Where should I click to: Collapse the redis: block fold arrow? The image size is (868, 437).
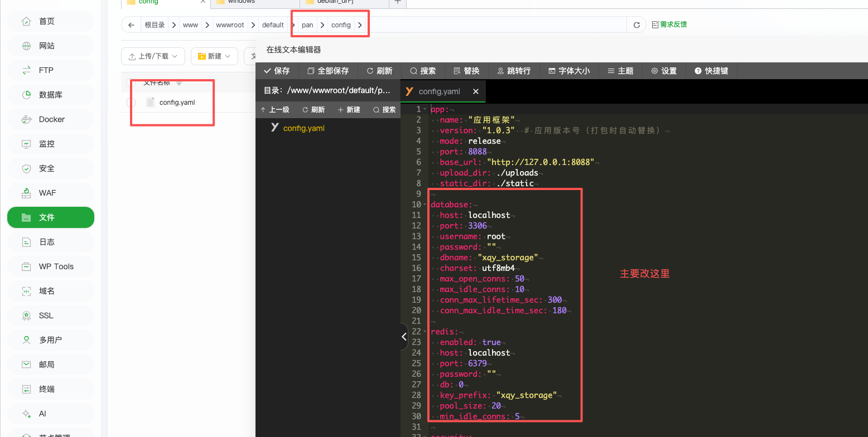pyautogui.click(x=425, y=332)
